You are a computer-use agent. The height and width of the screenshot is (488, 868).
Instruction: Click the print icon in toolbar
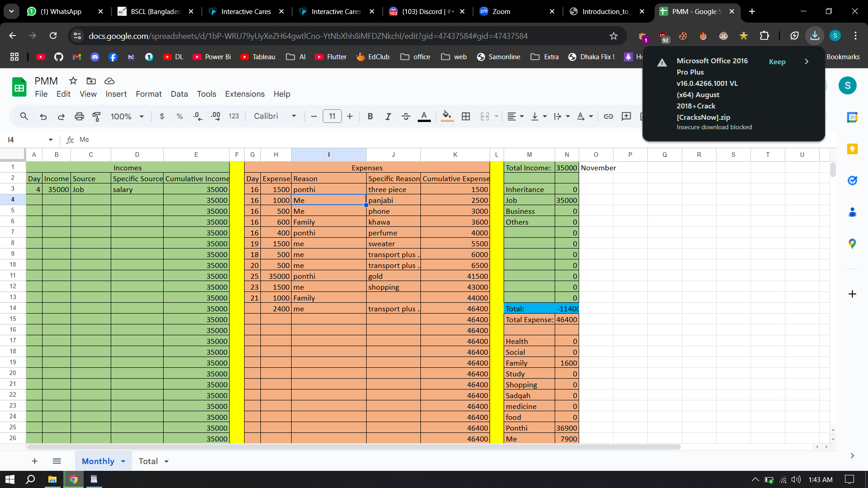pos(79,117)
